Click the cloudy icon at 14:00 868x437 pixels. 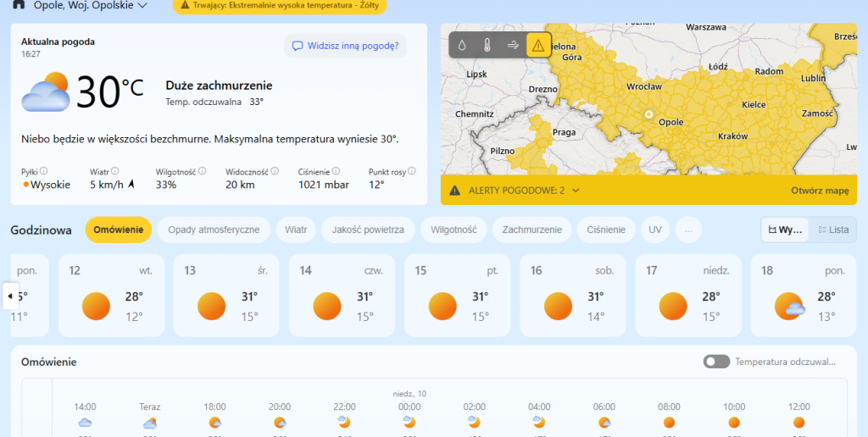(x=85, y=423)
